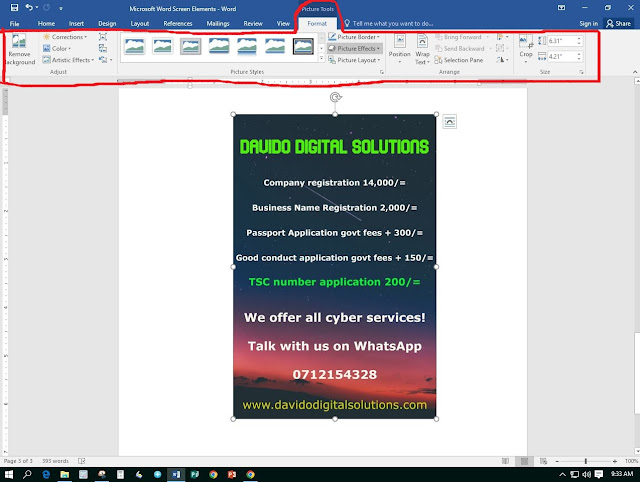Click the rotation handle above the picture
The image size is (640, 482).
[x=335, y=97]
